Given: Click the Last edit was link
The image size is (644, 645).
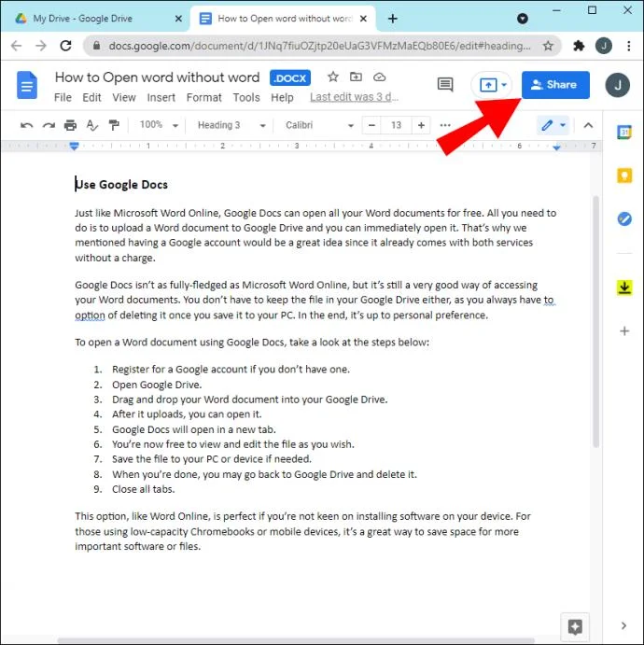Looking at the screenshot, I should 354,97.
